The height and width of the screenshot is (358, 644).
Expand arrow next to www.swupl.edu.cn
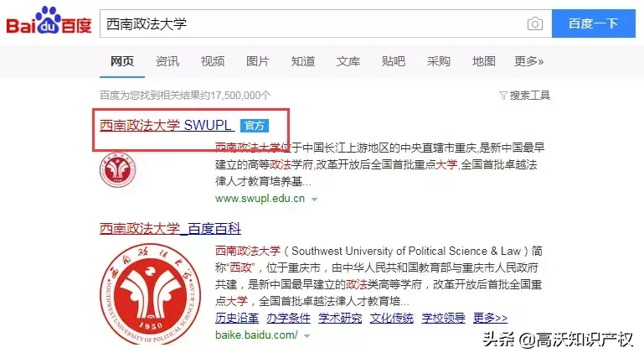[x=314, y=200]
